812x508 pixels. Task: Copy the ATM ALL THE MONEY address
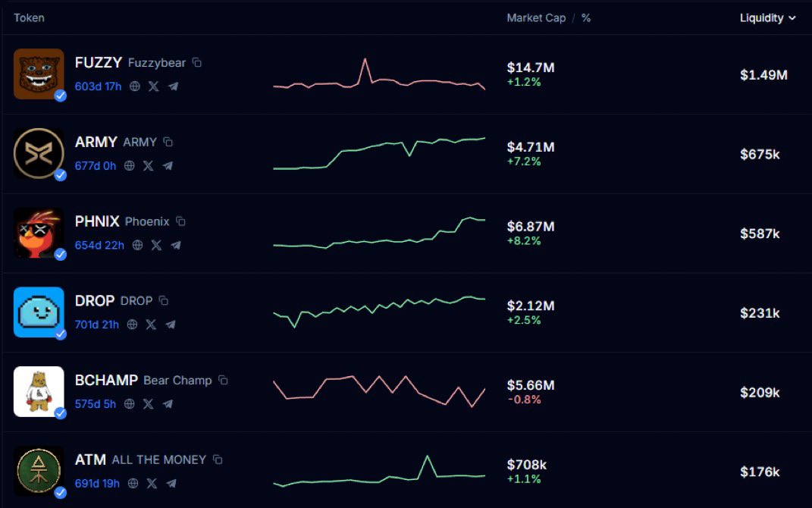(218, 459)
